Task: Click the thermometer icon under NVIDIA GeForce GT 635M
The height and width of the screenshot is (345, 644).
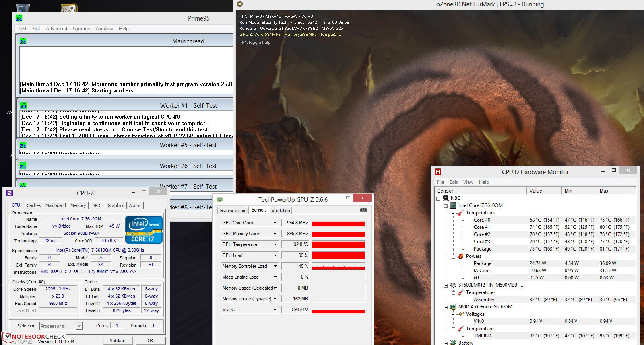Action: pos(461,329)
